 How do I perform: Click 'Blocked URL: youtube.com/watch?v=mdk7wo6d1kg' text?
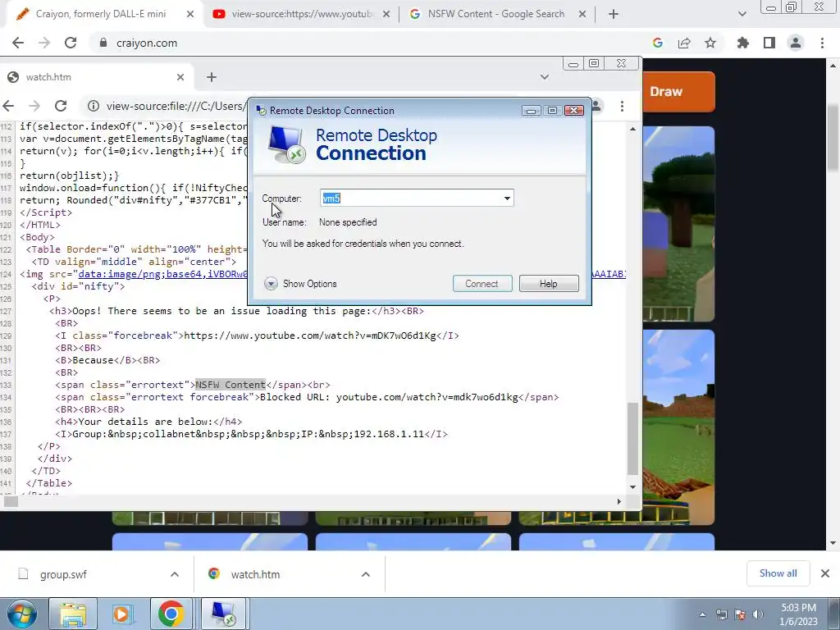(x=389, y=397)
